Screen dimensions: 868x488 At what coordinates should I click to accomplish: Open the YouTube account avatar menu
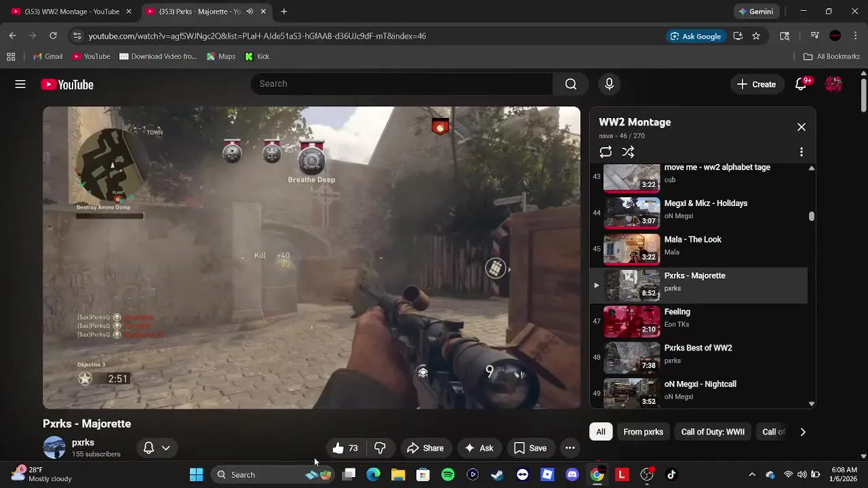(833, 84)
